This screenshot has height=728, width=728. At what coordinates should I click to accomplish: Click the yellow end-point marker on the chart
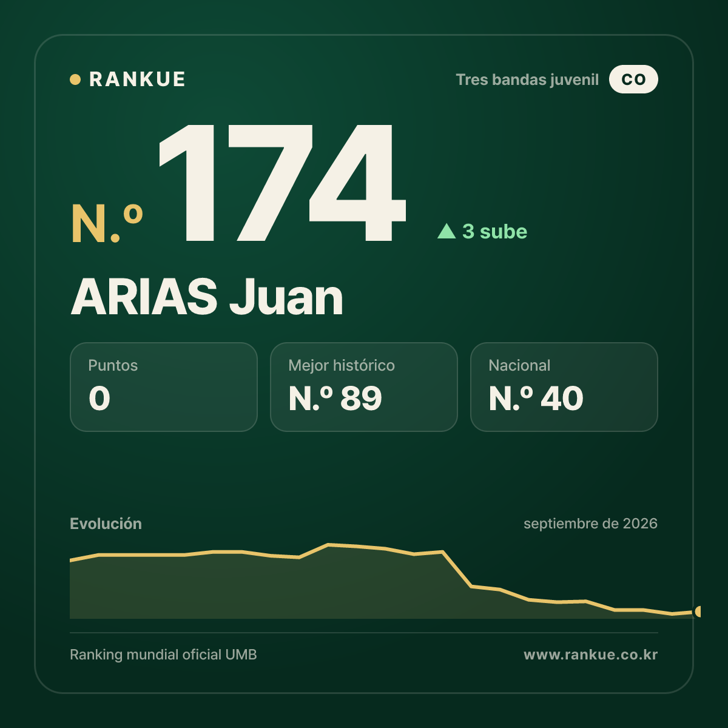pos(699,612)
